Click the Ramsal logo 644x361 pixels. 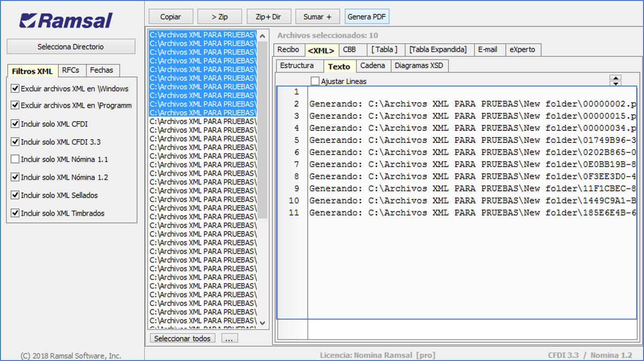click(66, 21)
